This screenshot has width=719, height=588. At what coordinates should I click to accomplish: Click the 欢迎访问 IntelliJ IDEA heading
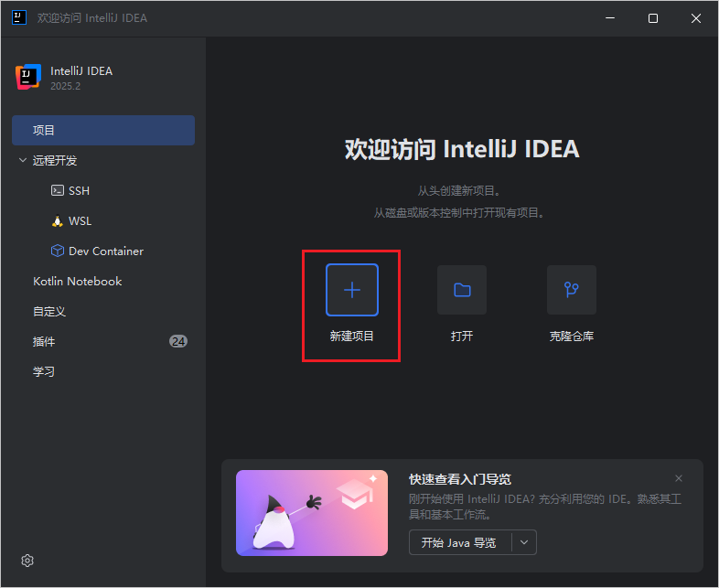[x=462, y=149]
